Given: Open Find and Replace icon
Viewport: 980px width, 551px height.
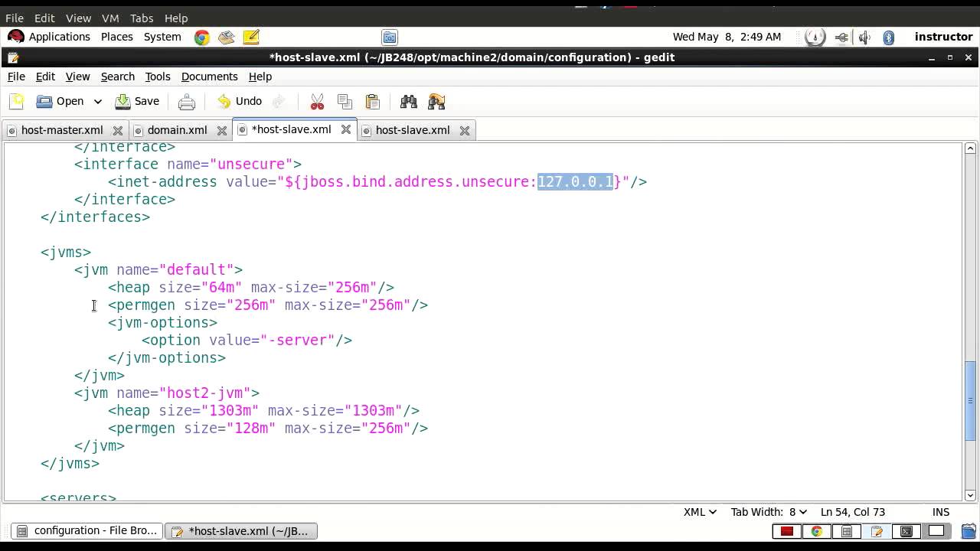Looking at the screenshot, I should (x=436, y=101).
